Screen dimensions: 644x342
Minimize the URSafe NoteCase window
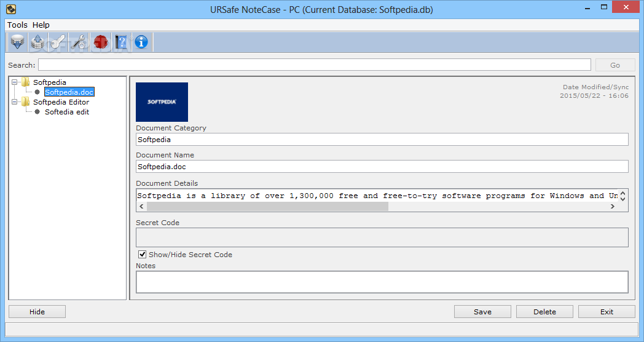(587, 7)
